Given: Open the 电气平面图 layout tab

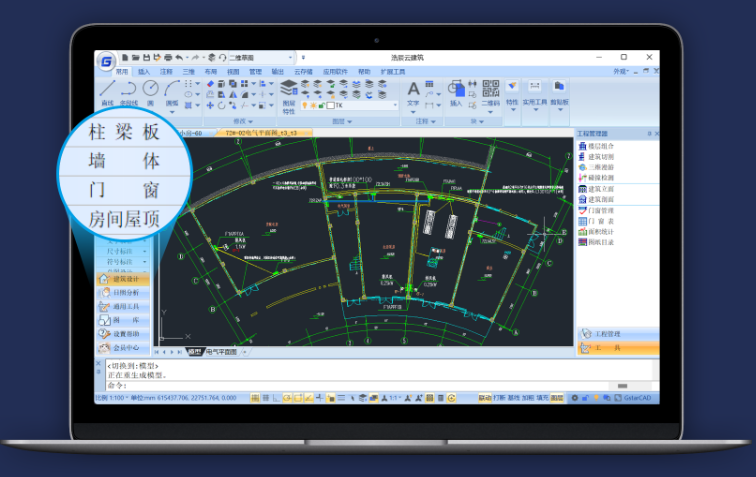Looking at the screenshot, I should click(221, 352).
